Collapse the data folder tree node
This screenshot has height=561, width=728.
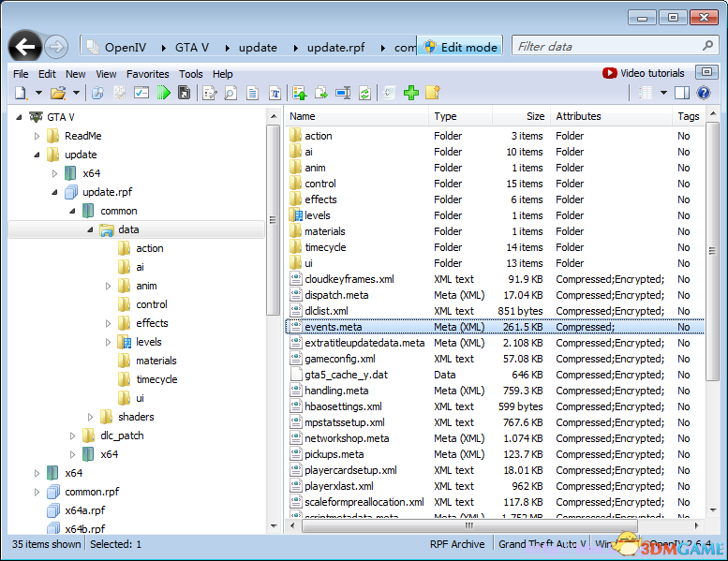click(x=90, y=229)
